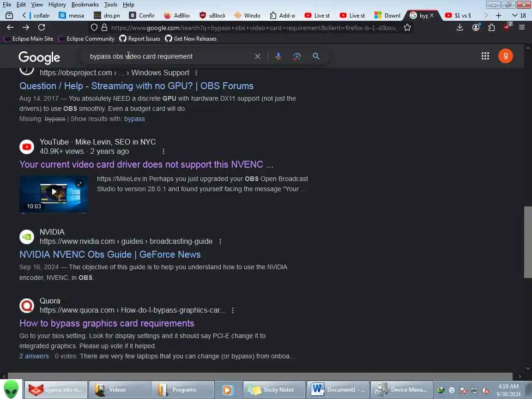Click the network tray icon
The height and width of the screenshot is (399, 532).
474,390
